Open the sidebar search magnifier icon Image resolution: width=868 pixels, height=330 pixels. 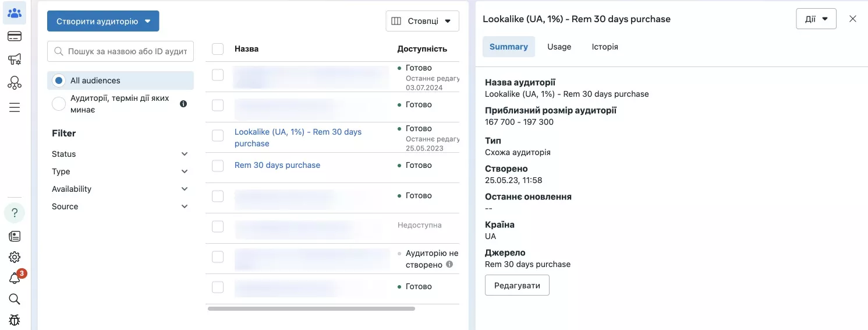pyautogui.click(x=15, y=299)
